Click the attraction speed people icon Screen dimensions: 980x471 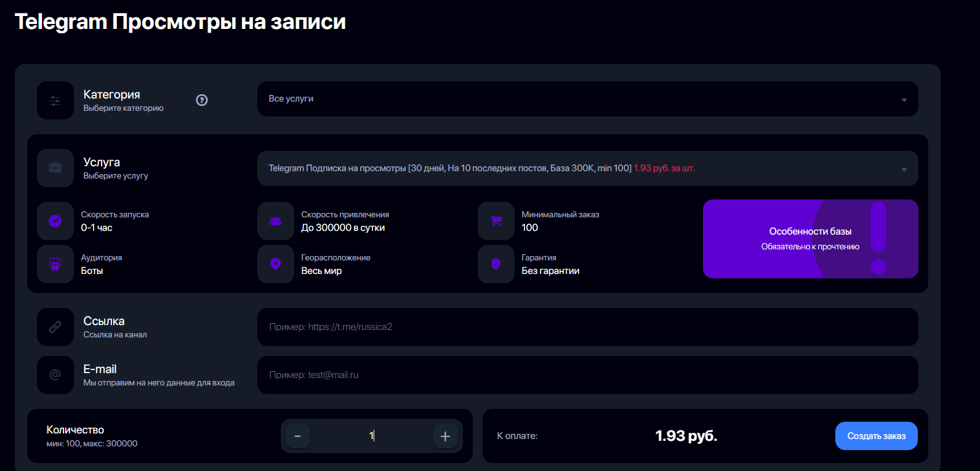pos(276,221)
